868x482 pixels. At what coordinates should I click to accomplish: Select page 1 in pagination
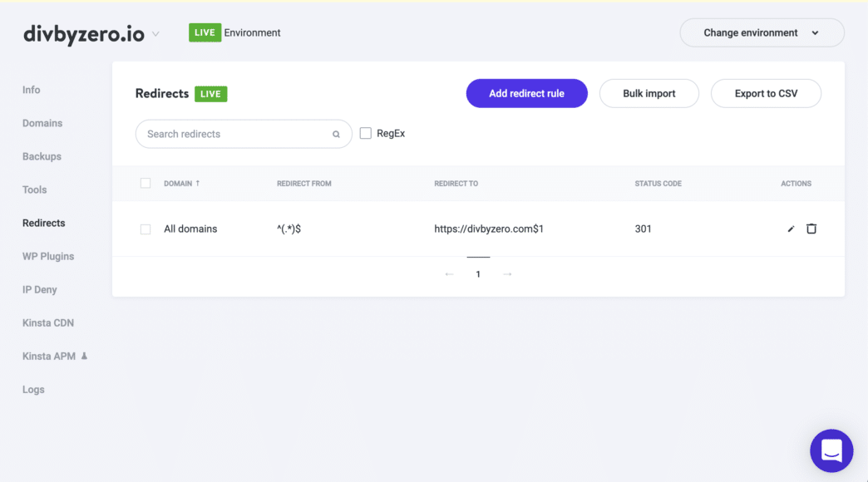click(x=478, y=274)
